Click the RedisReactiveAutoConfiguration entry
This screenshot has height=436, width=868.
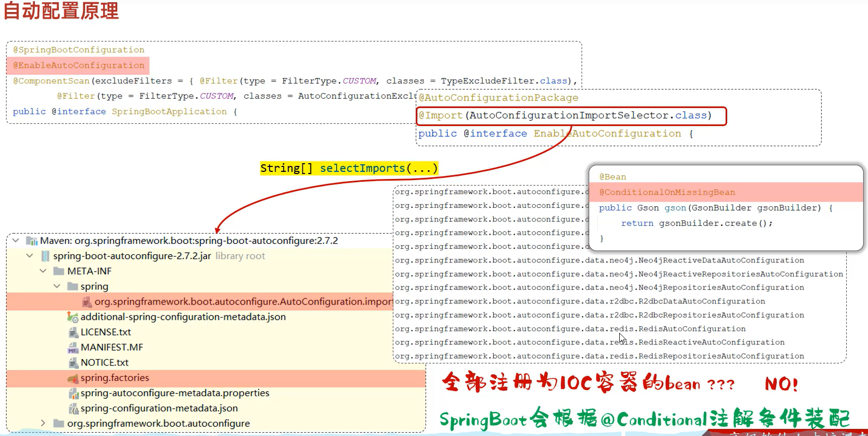point(590,342)
